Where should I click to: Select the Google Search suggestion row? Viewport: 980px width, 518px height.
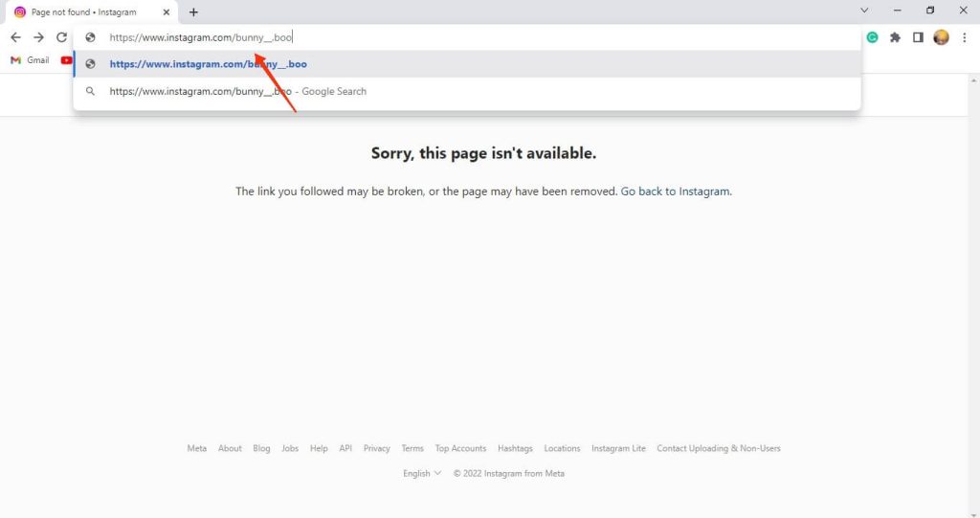pos(467,91)
